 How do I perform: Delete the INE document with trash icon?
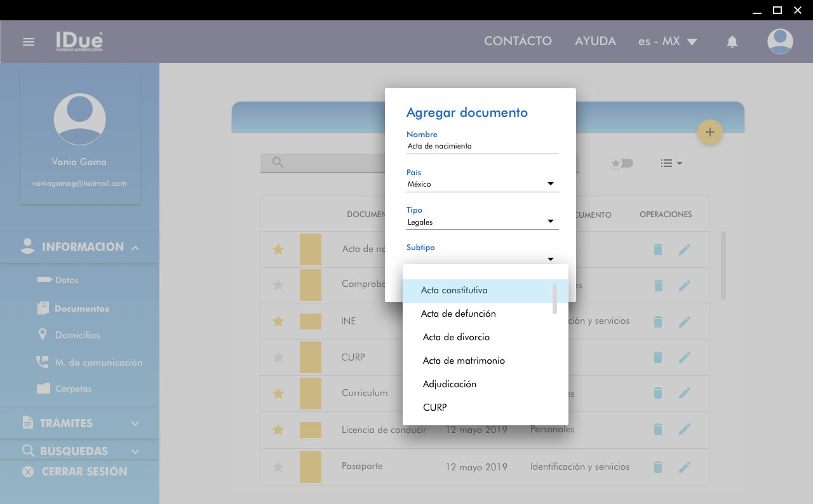pyautogui.click(x=658, y=322)
